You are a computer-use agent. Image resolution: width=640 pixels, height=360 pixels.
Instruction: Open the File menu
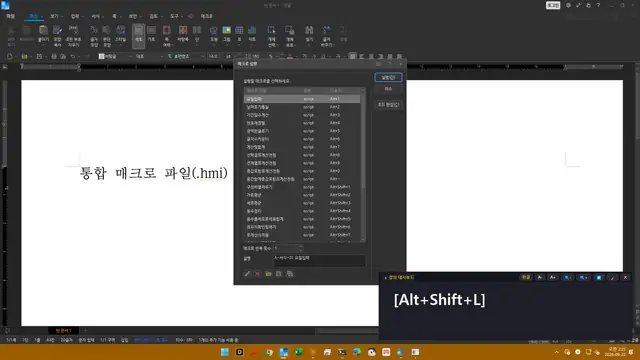pos(11,16)
